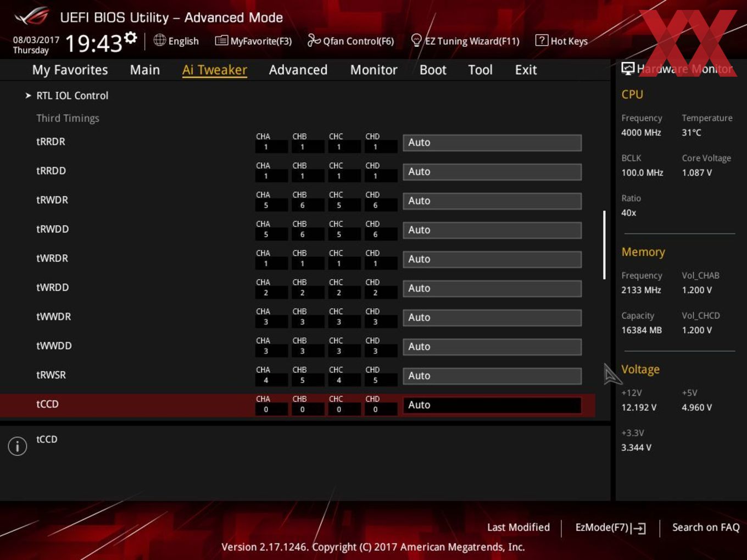Image resolution: width=747 pixels, height=560 pixels.
Task: Click memory capacity 16384 MB value
Action: [642, 330]
